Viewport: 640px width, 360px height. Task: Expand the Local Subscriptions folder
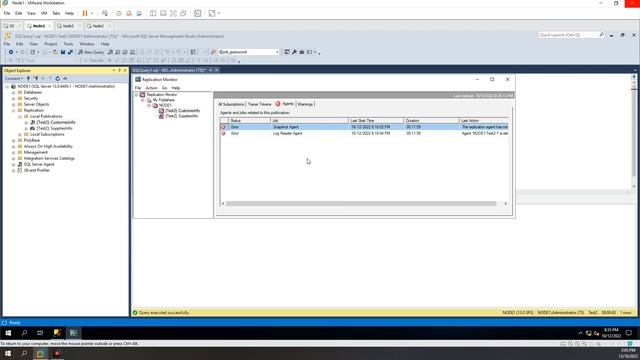tap(20, 134)
